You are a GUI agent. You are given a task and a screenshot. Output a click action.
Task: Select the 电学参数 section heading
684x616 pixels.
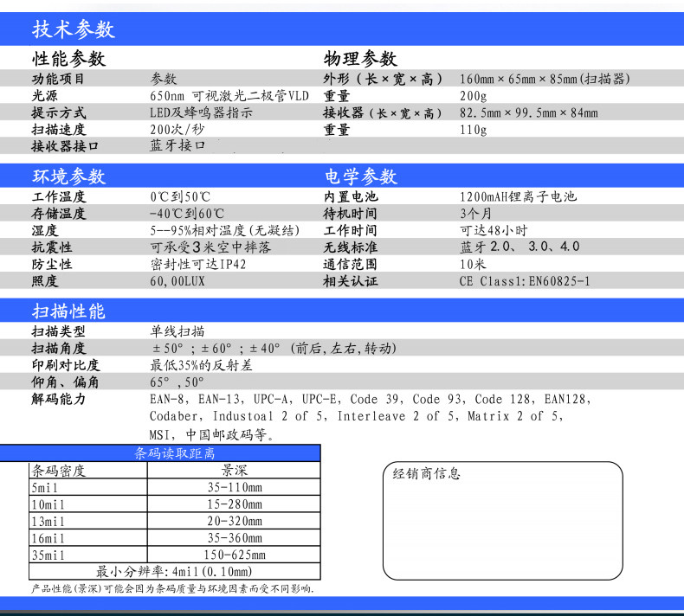click(360, 176)
